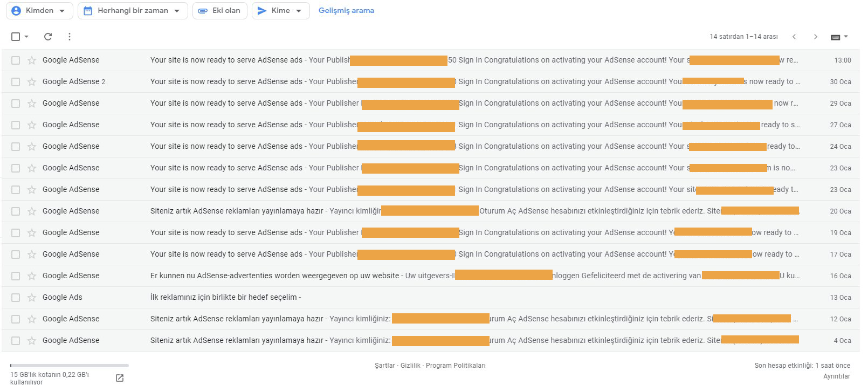Click the 14 satırdan 1–14 arası counter
Viewport: 868px width, 385px height.
pyautogui.click(x=743, y=37)
